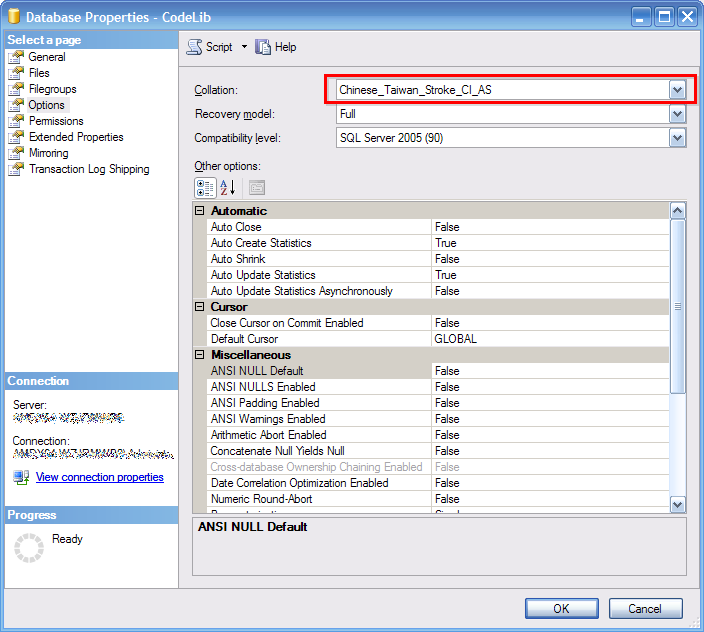
Task: Click the Help toolbar button
Action: 276,47
